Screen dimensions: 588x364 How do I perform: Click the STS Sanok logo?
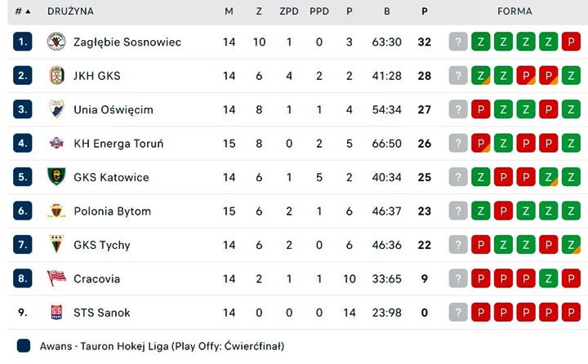[x=56, y=313]
